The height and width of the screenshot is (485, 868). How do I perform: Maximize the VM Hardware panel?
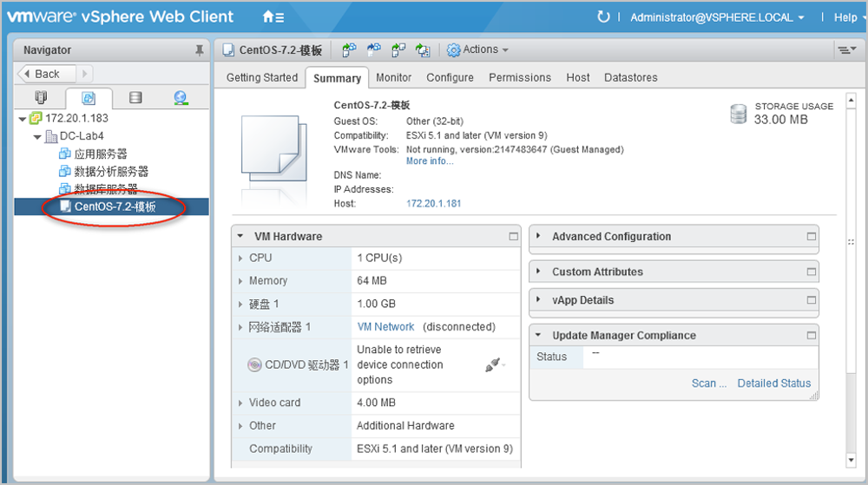tap(513, 236)
